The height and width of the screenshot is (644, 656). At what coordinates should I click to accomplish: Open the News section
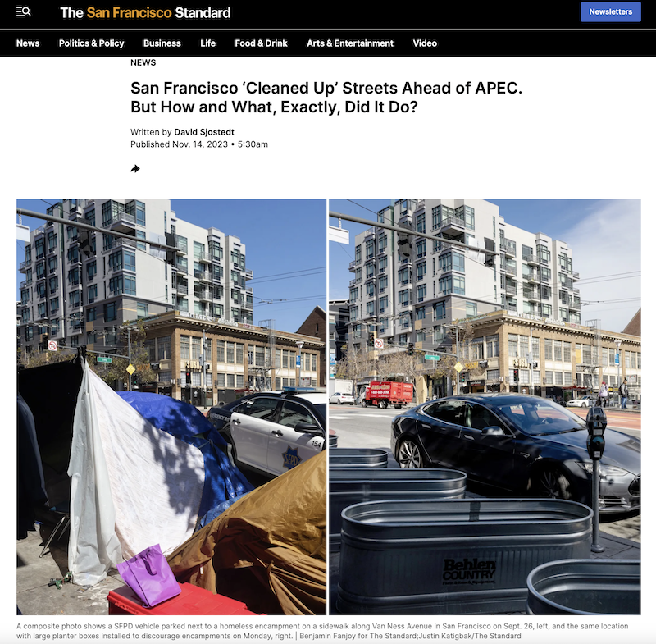[x=28, y=43]
